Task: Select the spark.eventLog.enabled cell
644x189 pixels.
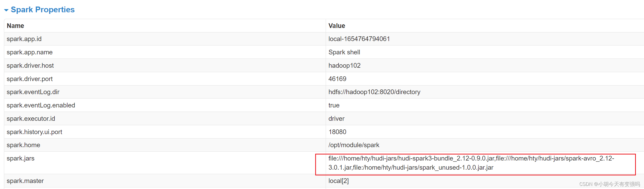Action: [165, 105]
